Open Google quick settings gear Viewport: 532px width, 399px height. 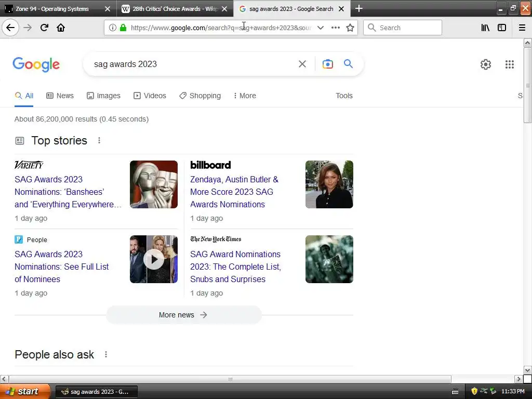click(486, 64)
